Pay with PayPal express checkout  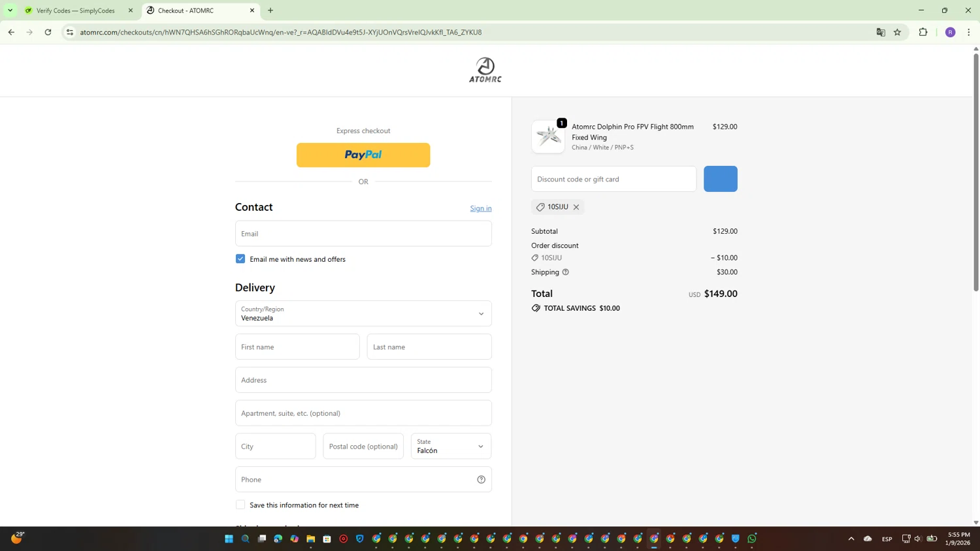[x=363, y=155]
